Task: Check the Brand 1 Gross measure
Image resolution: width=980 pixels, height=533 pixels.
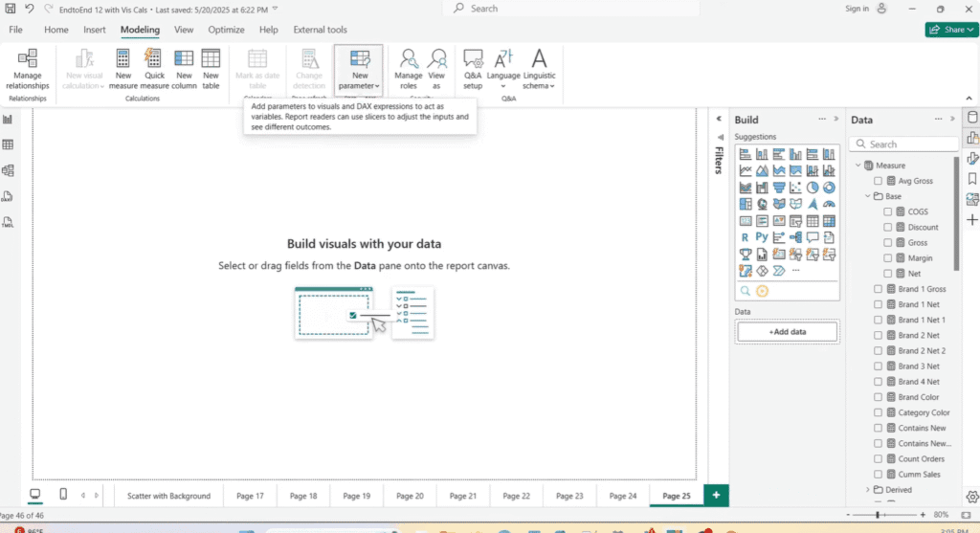Action: coord(879,289)
